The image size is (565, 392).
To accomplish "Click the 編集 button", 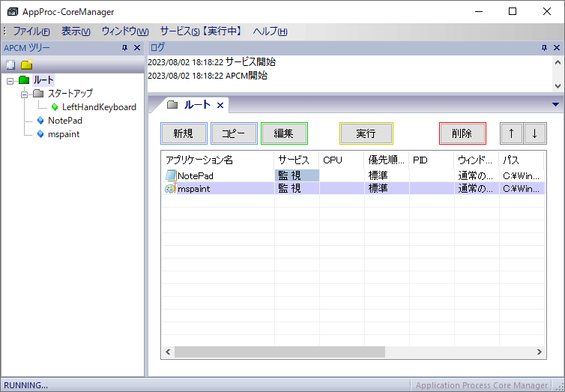I will point(284,133).
